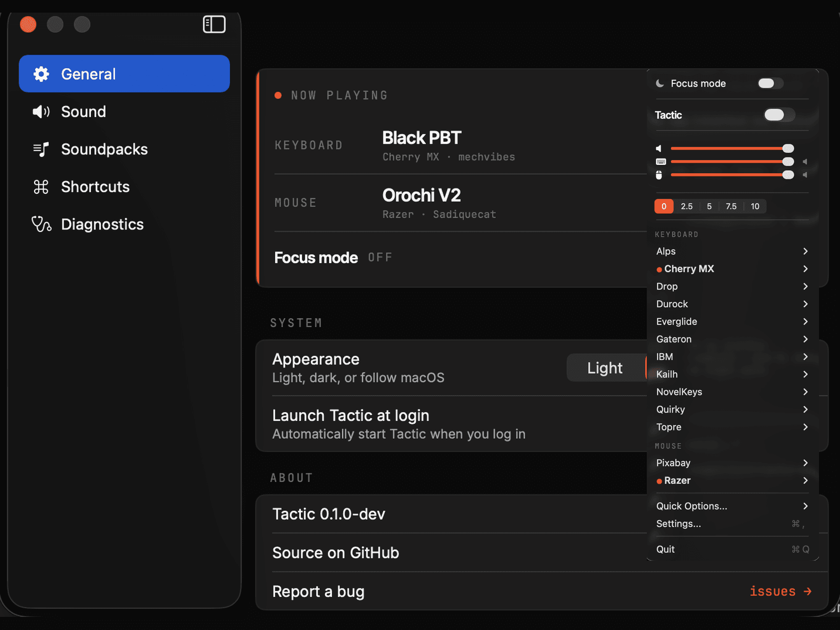Image resolution: width=840 pixels, height=630 pixels.
Task: Open Sound via its speaker icon
Action: point(41,111)
